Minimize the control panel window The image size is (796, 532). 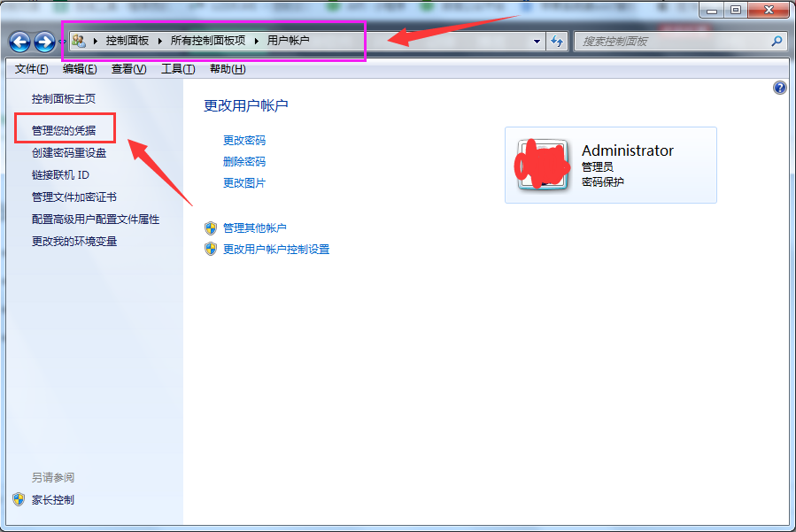point(712,10)
